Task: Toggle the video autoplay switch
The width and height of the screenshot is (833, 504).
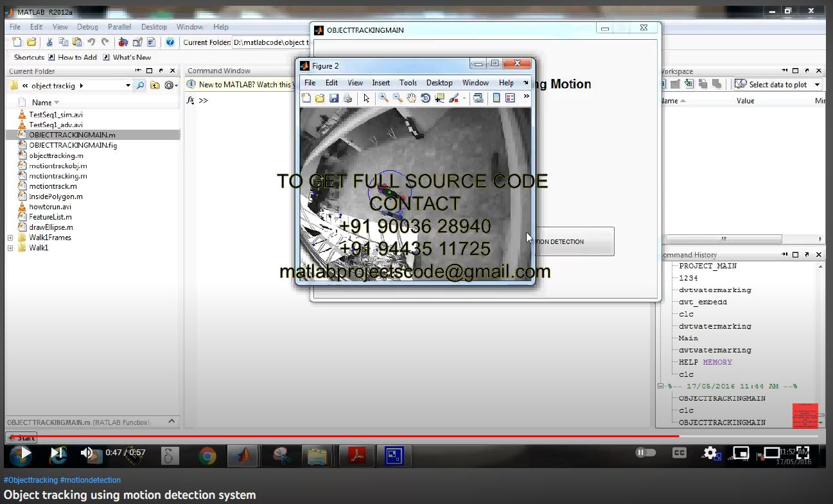Action: (x=645, y=453)
